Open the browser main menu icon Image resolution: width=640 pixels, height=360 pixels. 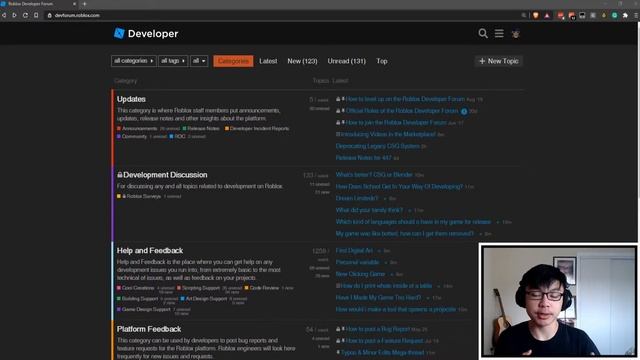tap(636, 15)
